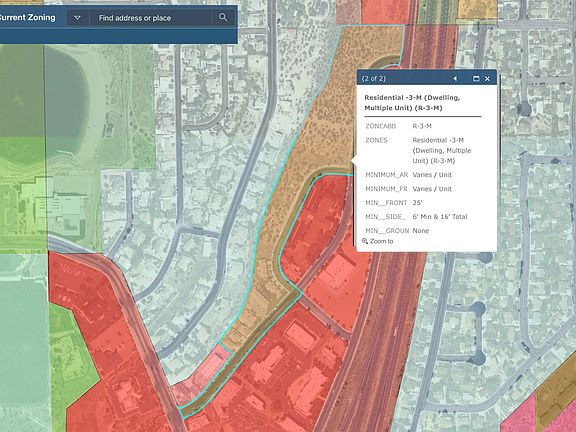Select the MIN__GROUN None row

423,231
